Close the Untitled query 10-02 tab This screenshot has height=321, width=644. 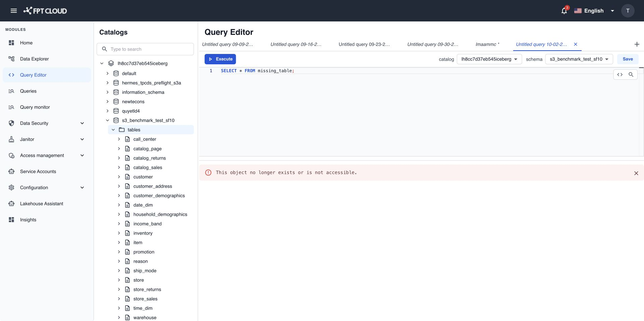click(x=576, y=44)
